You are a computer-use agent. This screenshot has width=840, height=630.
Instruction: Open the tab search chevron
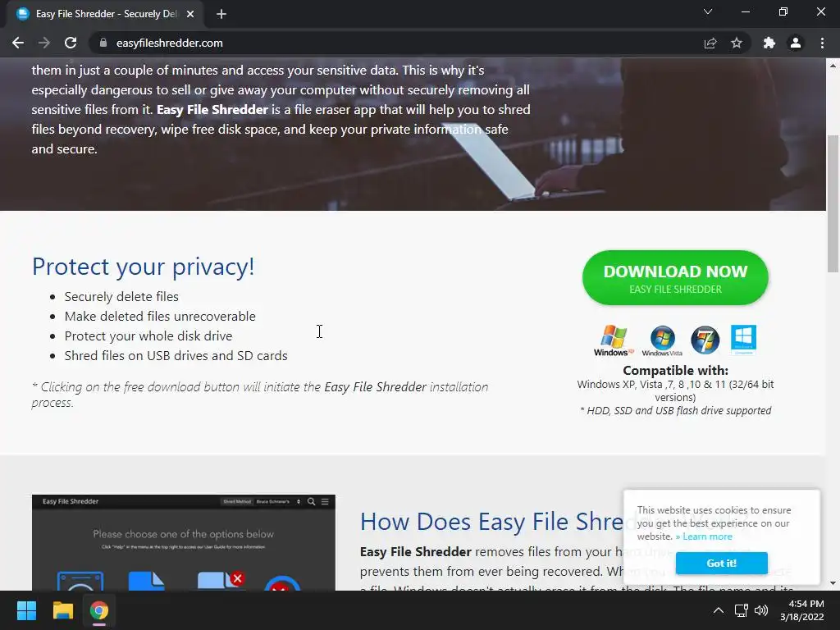click(x=708, y=11)
